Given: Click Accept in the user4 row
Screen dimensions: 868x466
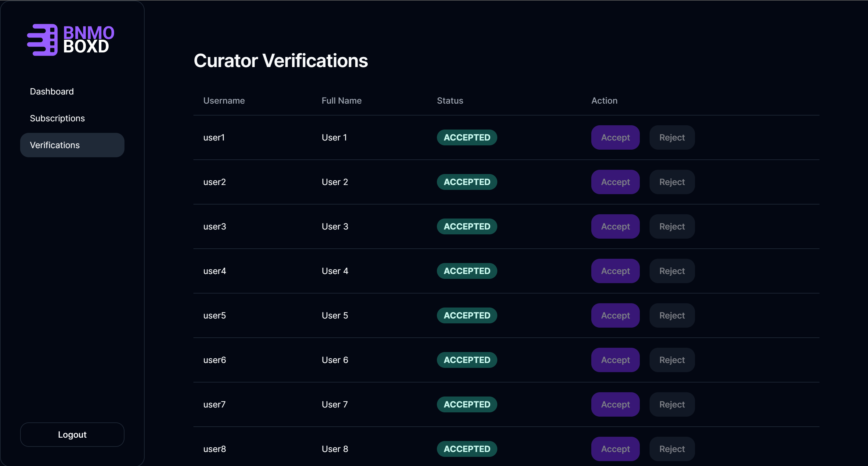Looking at the screenshot, I should 615,271.
